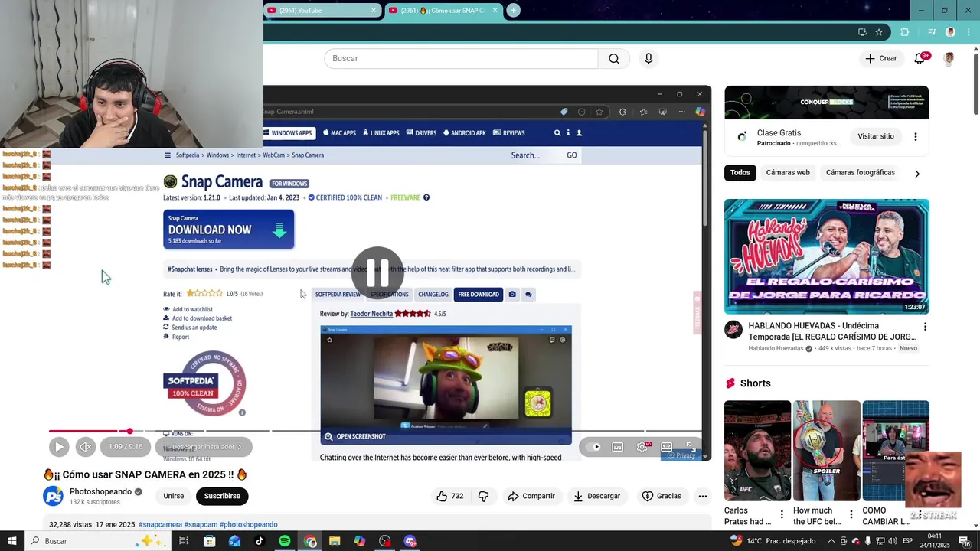This screenshot has height=551, width=980.
Task: Open the Carlos Prates short thumbnail
Action: pyautogui.click(x=757, y=451)
